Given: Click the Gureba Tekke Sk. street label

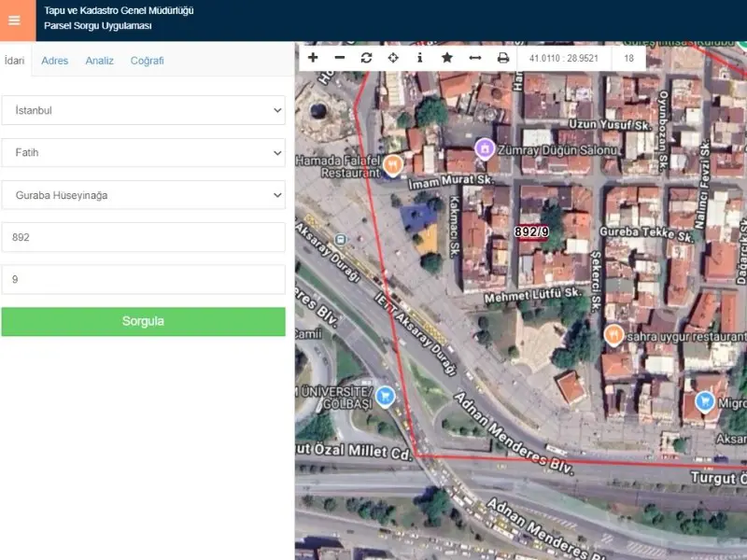Looking at the screenshot, I should [646, 233].
